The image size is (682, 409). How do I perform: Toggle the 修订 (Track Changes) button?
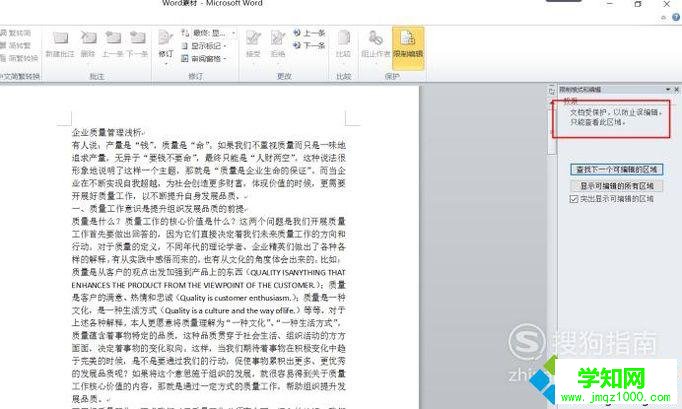(166, 45)
